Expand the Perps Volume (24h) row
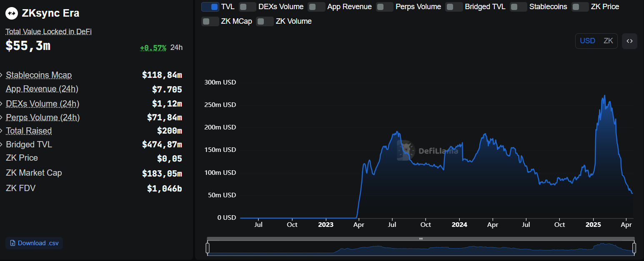644x261 pixels. coord(2,117)
